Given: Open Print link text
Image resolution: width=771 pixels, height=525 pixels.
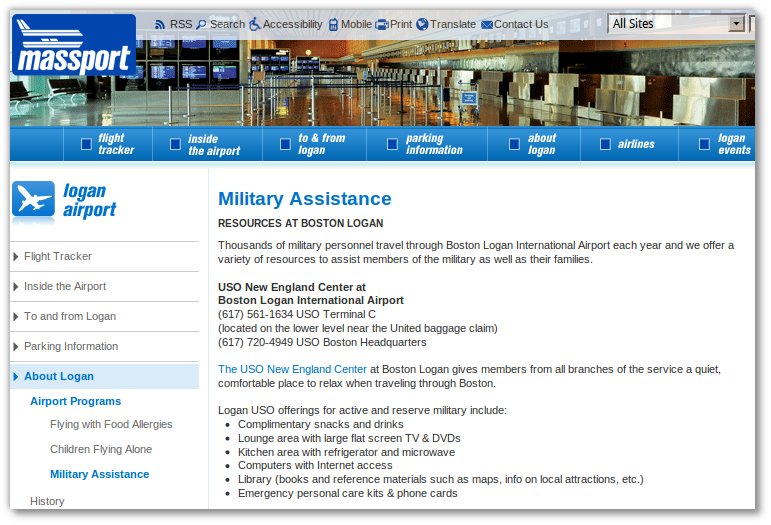Looking at the screenshot, I should 401,24.
